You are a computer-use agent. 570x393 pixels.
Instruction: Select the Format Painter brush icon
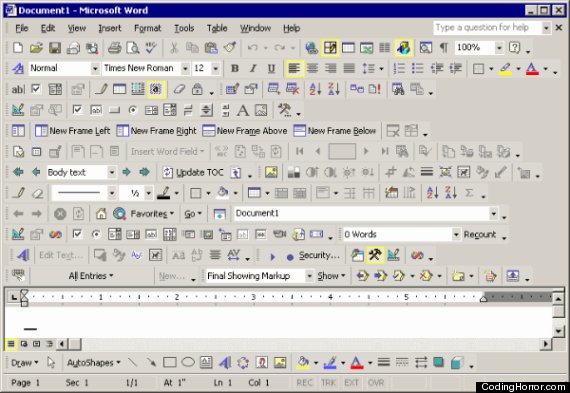[230, 48]
